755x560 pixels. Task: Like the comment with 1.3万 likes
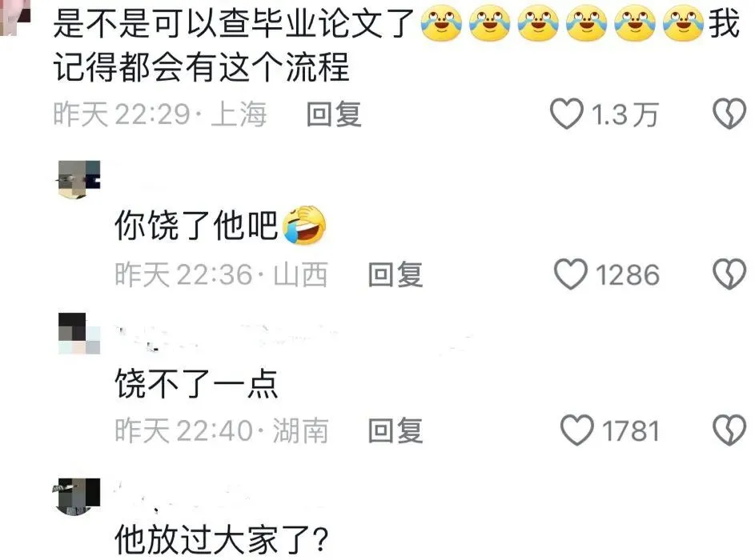(x=566, y=114)
